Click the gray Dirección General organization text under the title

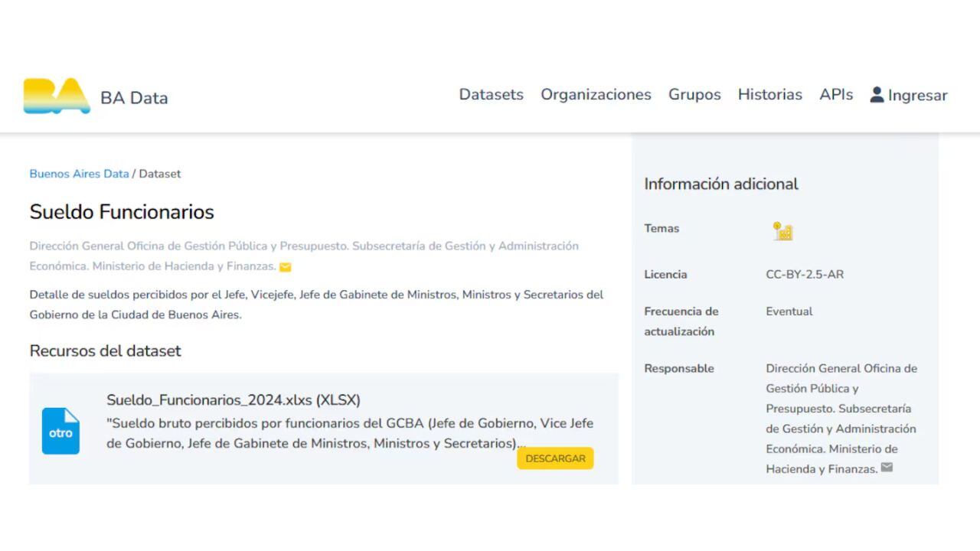(304, 256)
